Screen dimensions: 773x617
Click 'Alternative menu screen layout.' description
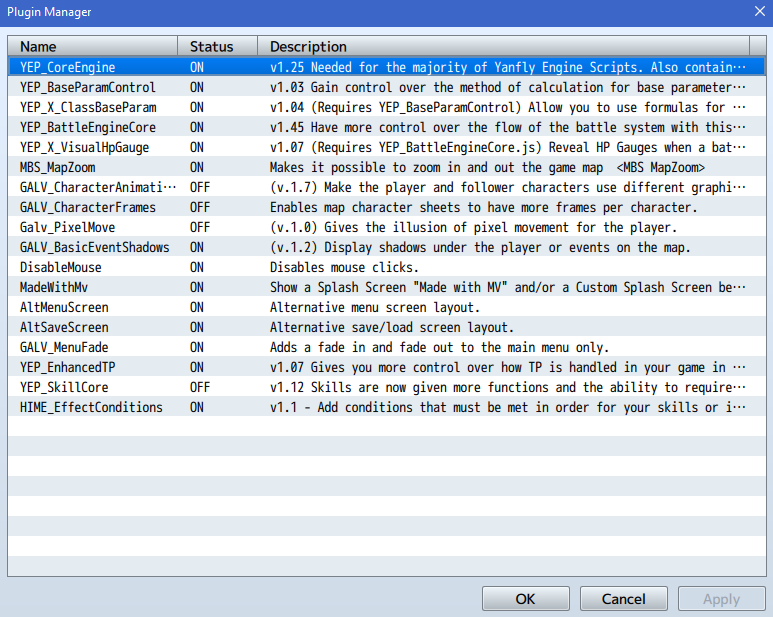375,307
